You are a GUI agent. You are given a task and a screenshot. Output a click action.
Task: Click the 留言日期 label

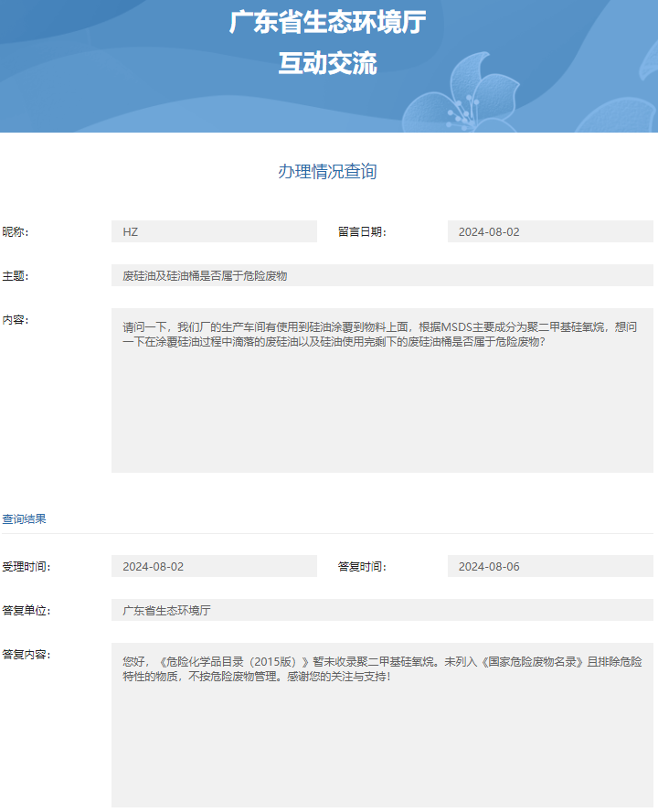[x=362, y=232]
